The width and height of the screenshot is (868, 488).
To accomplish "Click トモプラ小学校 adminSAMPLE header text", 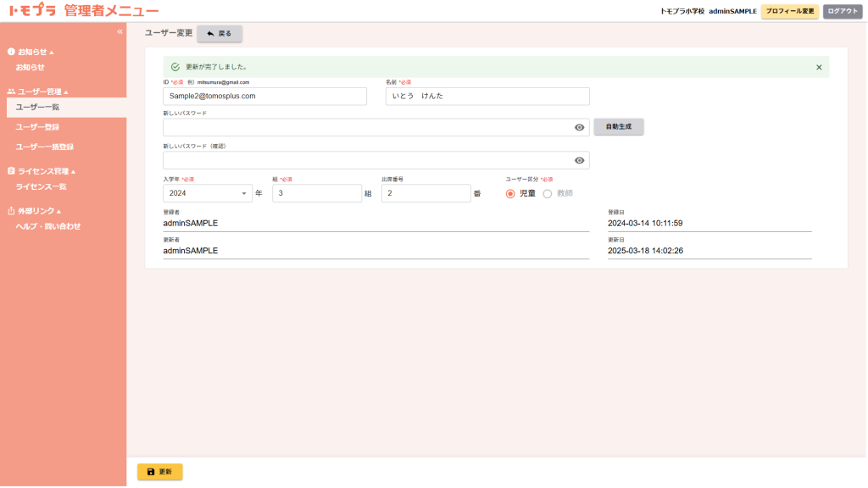I will (708, 11).
